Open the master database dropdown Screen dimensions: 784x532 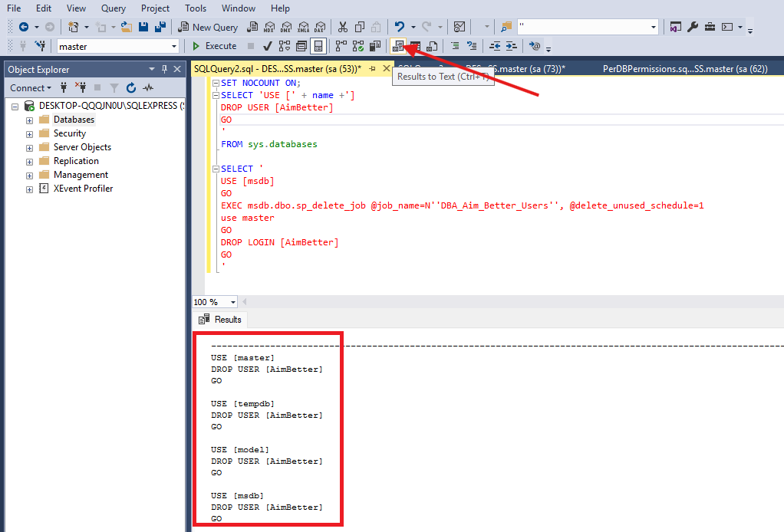(x=174, y=47)
